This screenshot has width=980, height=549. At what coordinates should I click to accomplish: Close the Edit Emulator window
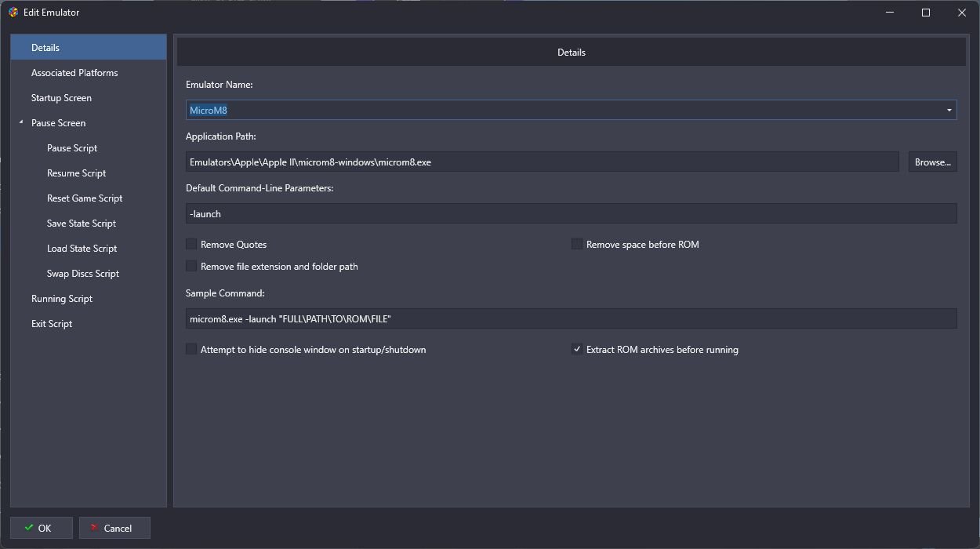click(x=962, y=13)
